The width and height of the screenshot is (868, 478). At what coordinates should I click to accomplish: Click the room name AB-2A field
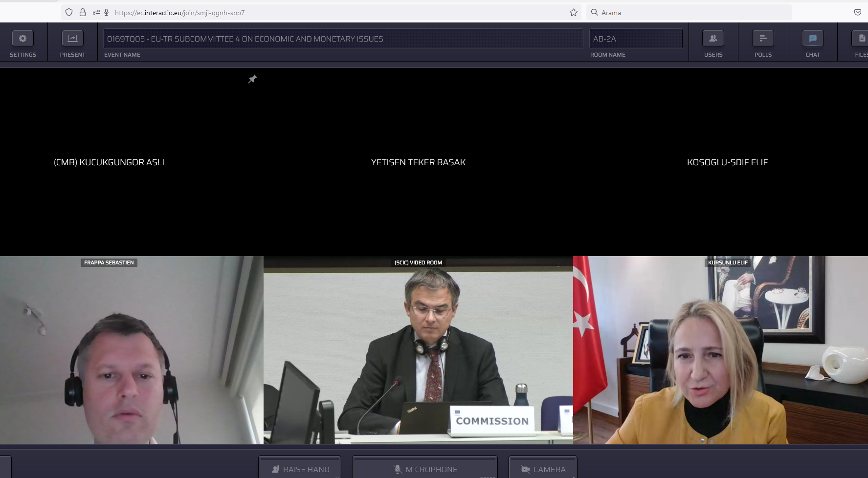click(x=636, y=39)
